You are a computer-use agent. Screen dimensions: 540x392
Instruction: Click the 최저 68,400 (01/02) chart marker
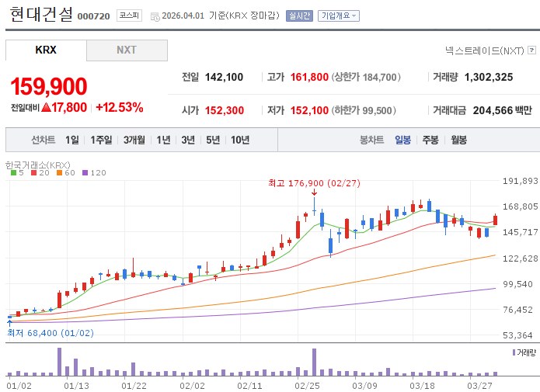51,333
